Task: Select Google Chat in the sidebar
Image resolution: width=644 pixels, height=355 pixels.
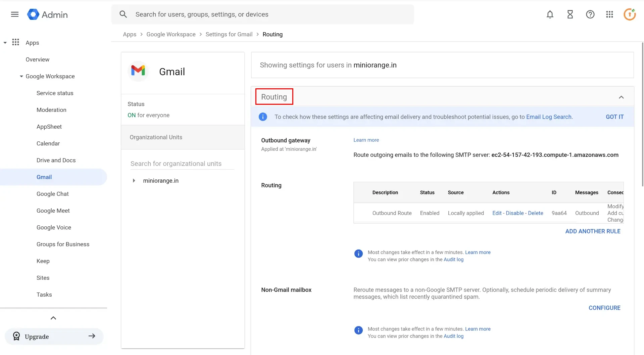Action: 52,194
